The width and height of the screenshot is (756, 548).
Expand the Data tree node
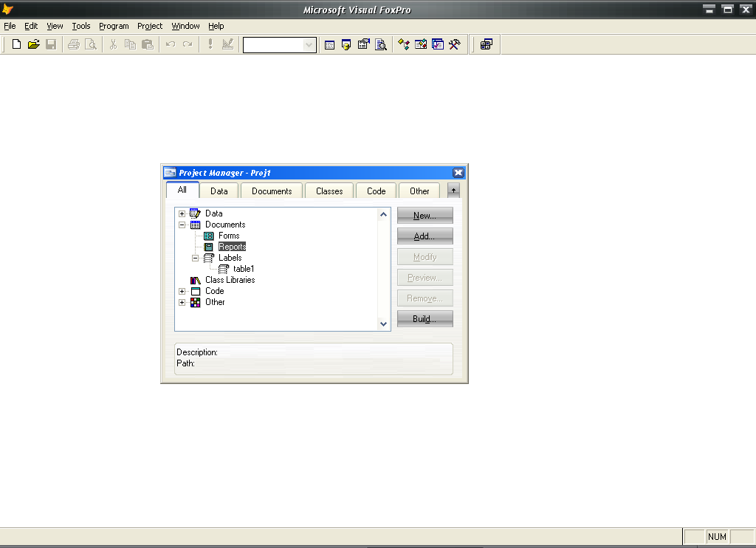[182, 213]
